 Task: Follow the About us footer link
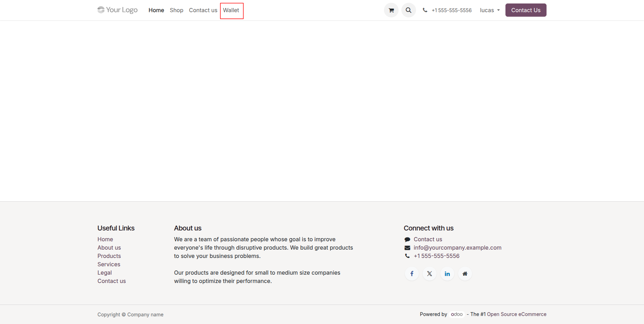coord(109,248)
